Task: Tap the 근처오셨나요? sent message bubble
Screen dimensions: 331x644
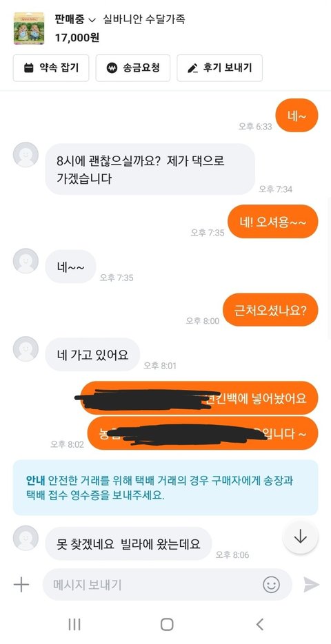Action: 270,310
